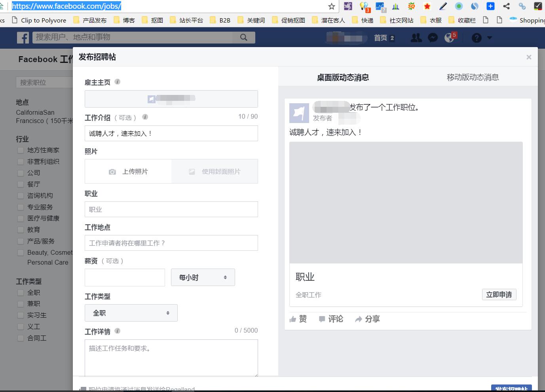Click the chain link extension icon

click(x=522, y=6)
